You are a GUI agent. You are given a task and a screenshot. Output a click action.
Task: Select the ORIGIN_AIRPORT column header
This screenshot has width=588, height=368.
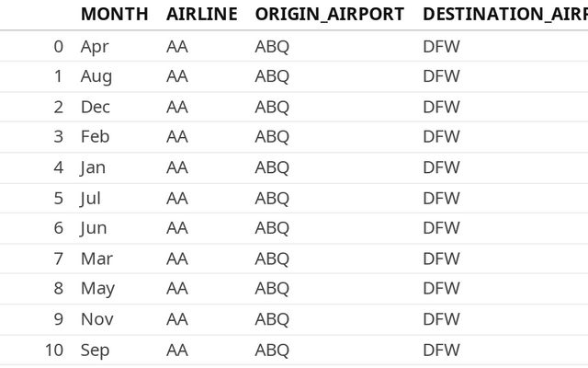(329, 14)
